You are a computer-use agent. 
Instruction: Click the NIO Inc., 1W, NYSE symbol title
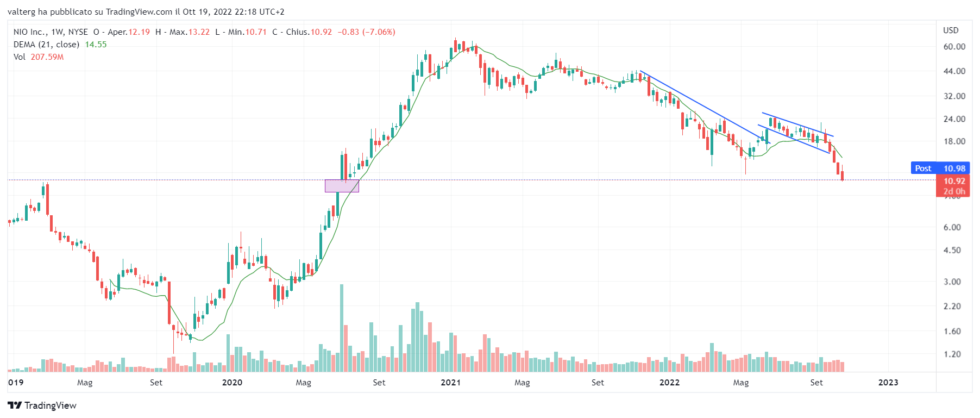pos(51,32)
